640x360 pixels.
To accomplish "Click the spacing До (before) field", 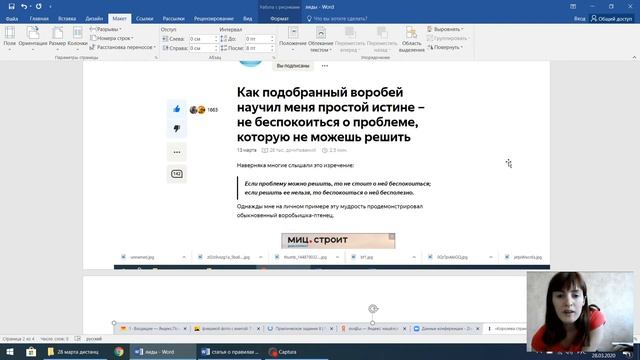I will (x=257, y=39).
